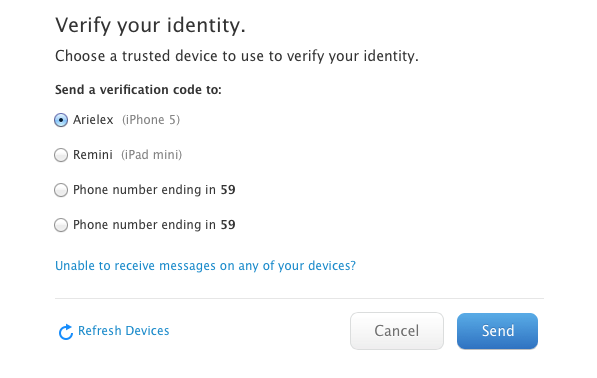Click the (iPad mini) device type text
The height and width of the screenshot is (378, 597).
click(x=152, y=155)
